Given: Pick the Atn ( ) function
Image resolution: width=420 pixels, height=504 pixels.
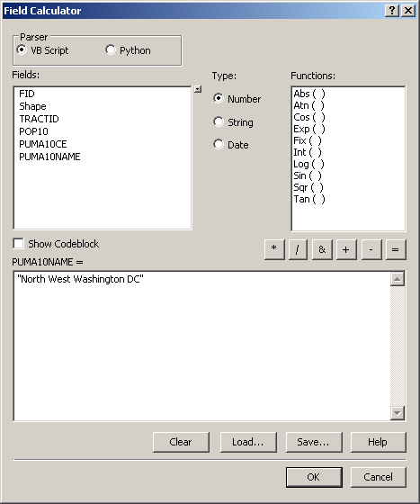Looking at the screenshot, I should [x=308, y=105].
